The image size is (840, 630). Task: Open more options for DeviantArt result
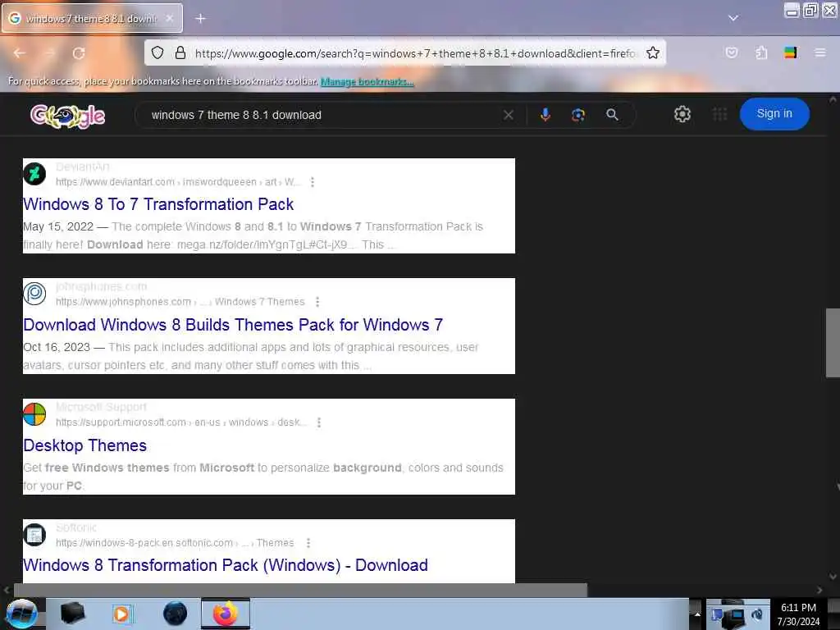[313, 182]
